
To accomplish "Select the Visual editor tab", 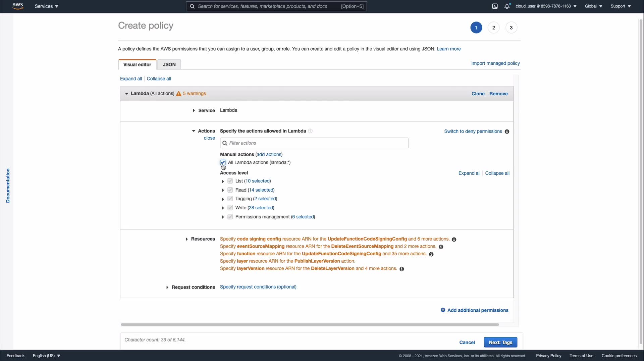I will pyautogui.click(x=137, y=64).
